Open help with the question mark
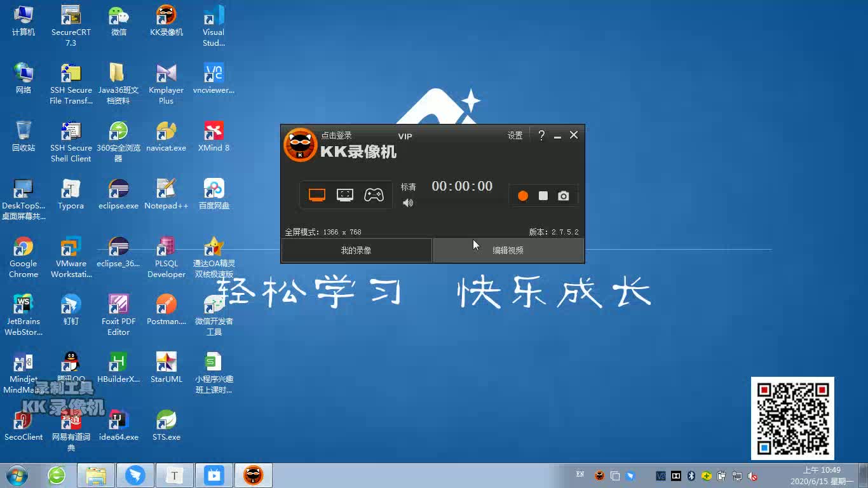The image size is (868, 488). pyautogui.click(x=541, y=135)
